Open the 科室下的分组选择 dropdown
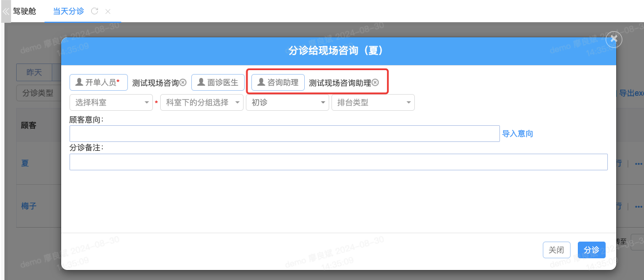The width and height of the screenshot is (644, 280). point(201,102)
